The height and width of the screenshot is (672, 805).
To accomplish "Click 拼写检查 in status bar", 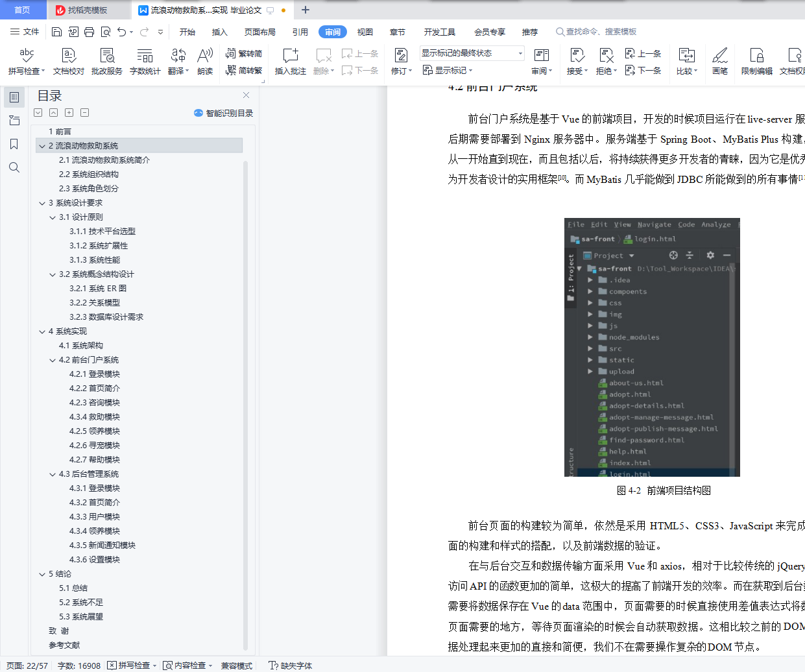I will [132, 666].
